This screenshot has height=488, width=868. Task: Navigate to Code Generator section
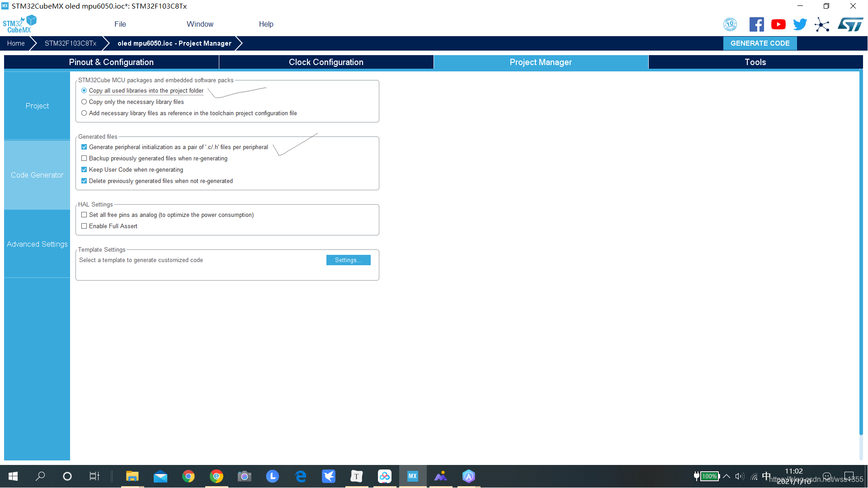[x=37, y=174]
